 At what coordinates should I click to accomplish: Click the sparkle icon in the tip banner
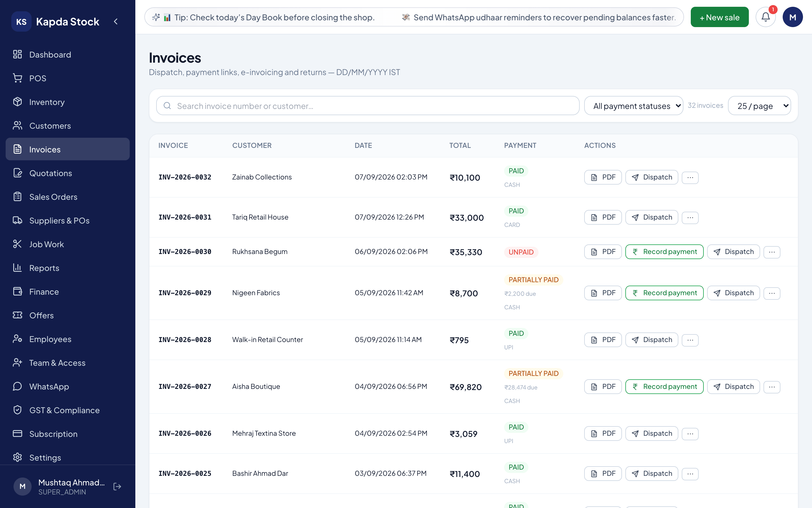pos(156,17)
